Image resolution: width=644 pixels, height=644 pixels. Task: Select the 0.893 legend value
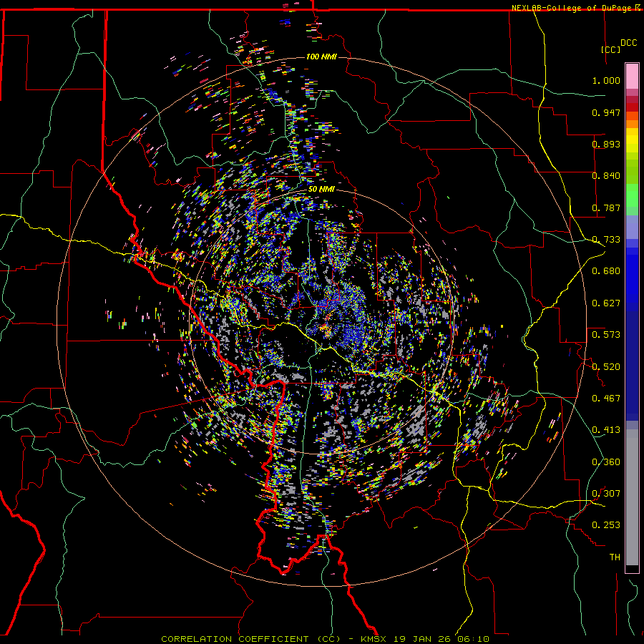(x=606, y=144)
